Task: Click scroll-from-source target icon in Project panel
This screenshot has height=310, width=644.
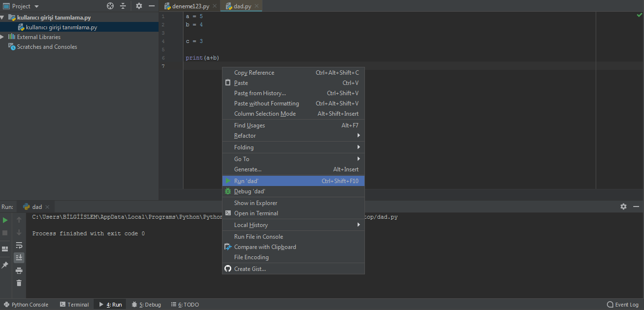Action: (x=110, y=6)
